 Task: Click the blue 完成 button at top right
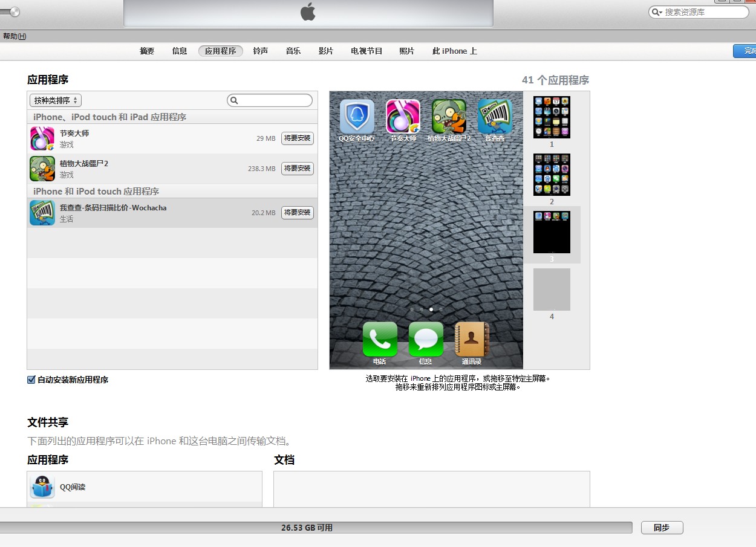pyautogui.click(x=745, y=51)
